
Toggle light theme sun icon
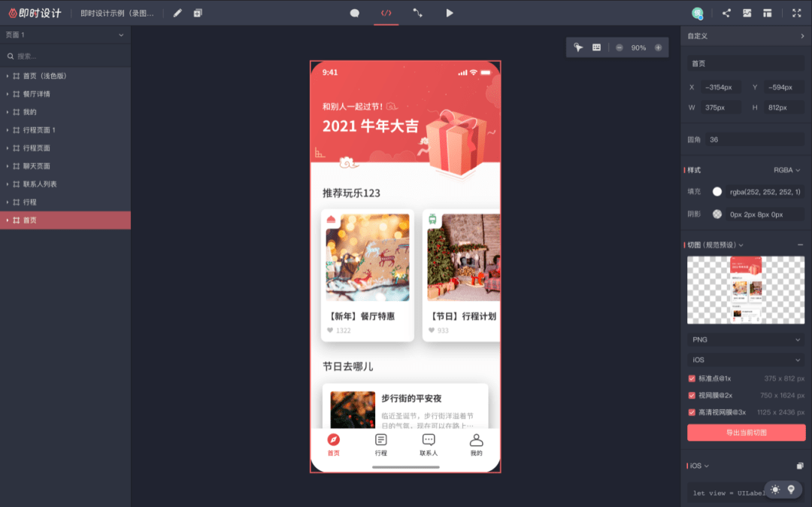click(775, 490)
